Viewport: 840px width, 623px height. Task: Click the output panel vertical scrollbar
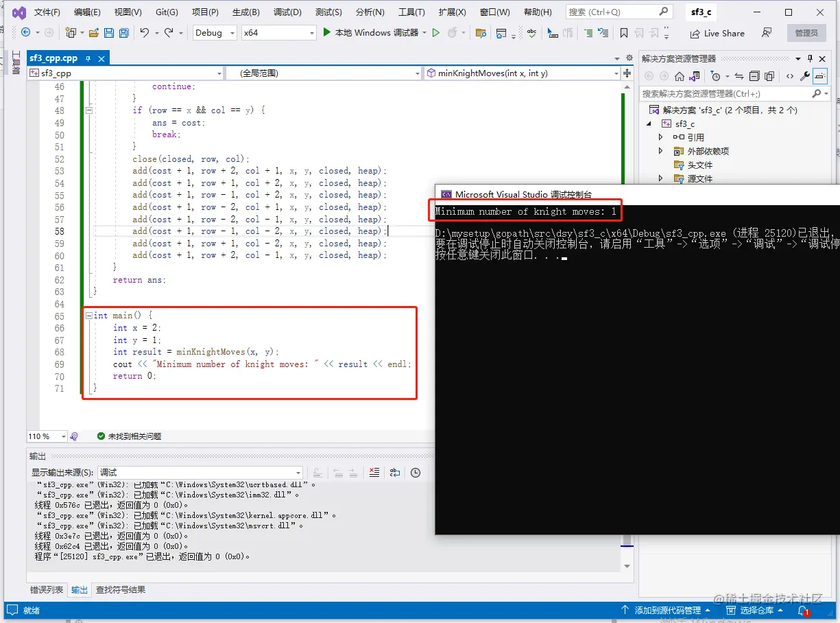(627, 524)
